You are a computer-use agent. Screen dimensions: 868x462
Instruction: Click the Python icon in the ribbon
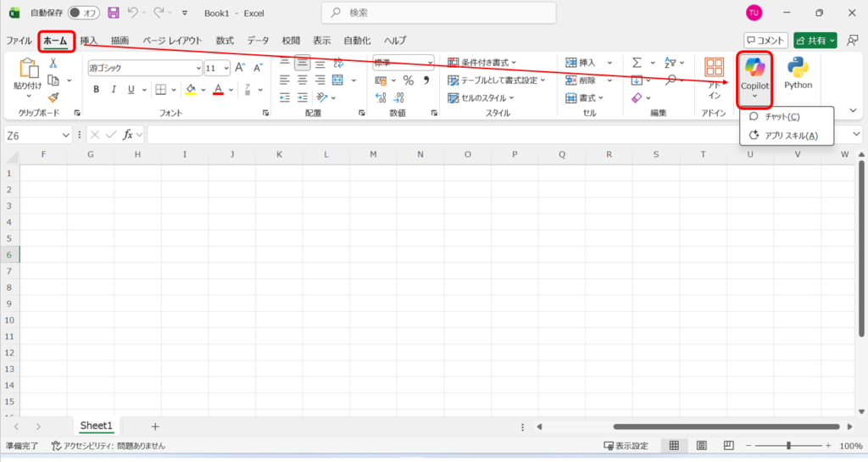pyautogui.click(x=798, y=68)
